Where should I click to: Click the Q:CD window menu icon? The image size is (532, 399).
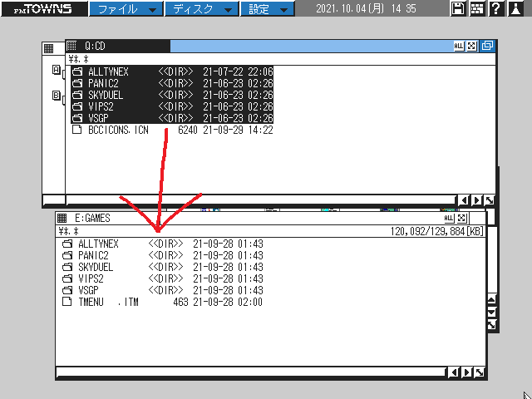pos(72,46)
